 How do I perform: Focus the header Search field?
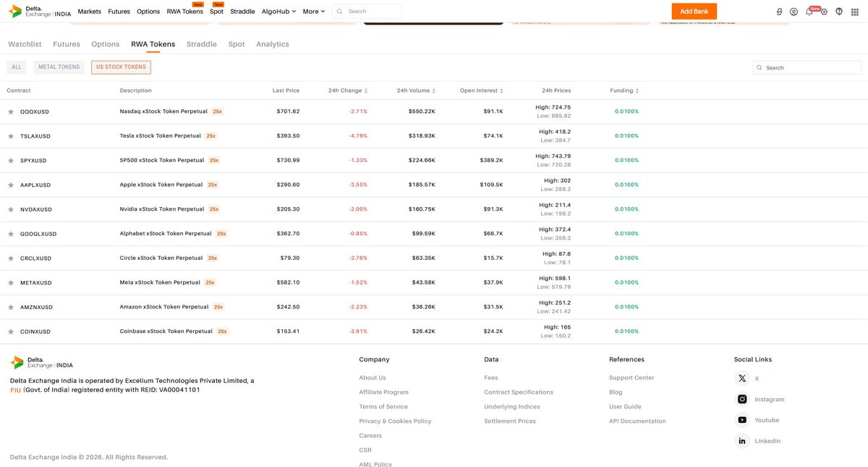[367, 12]
